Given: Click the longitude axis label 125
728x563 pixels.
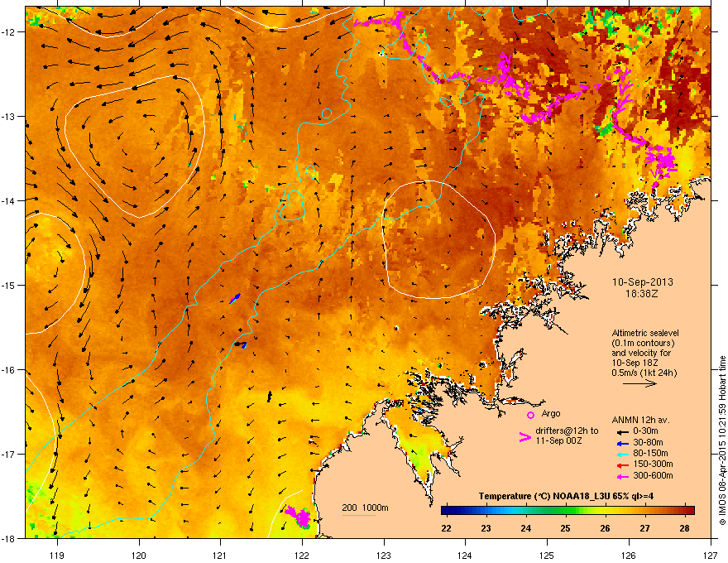Looking at the screenshot, I should click(547, 556).
